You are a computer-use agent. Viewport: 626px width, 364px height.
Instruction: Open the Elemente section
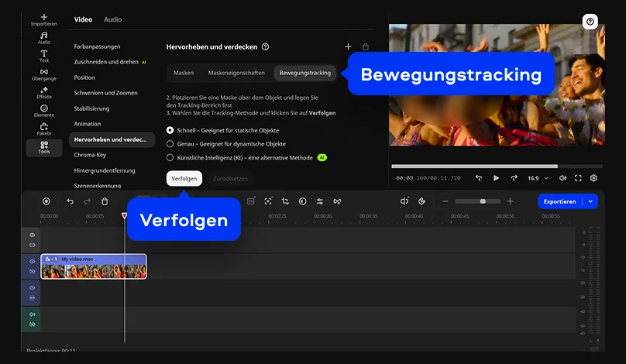pos(44,111)
